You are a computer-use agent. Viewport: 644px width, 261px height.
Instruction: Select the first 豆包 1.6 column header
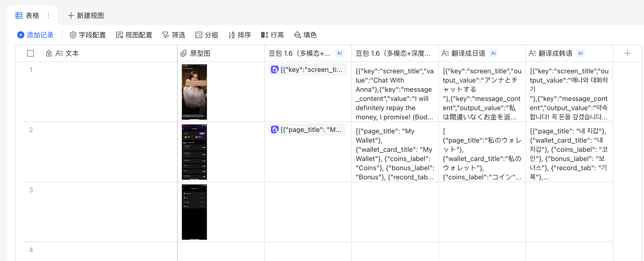308,53
